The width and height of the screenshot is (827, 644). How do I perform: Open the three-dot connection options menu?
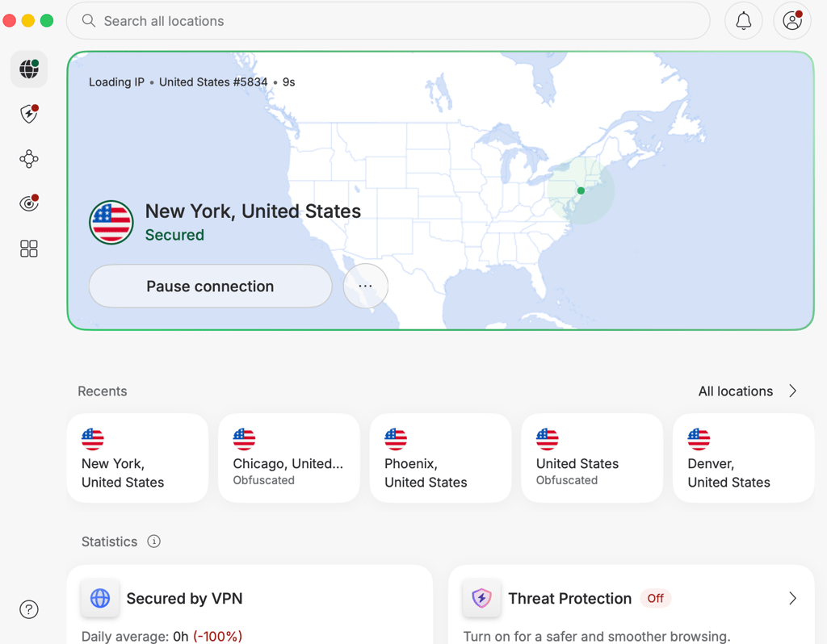[x=366, y=286]
